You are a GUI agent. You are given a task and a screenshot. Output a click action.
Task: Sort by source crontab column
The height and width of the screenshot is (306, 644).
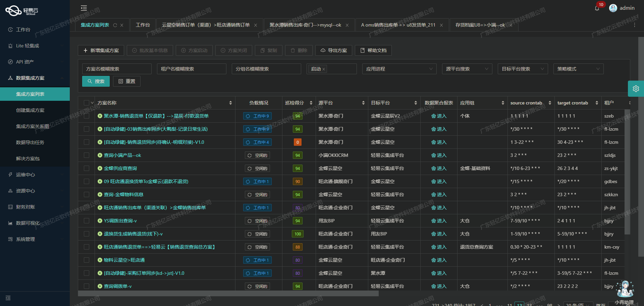pyautogui.click(x=550, y=103)
